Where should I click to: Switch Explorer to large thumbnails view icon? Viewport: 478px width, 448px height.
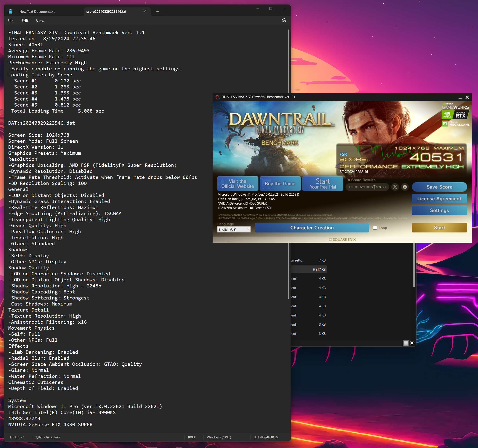(x=412, y=343)
